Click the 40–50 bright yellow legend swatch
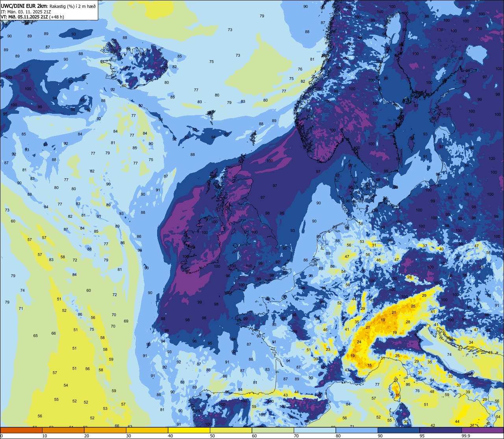Screen dimensions: 504x439 189,430
